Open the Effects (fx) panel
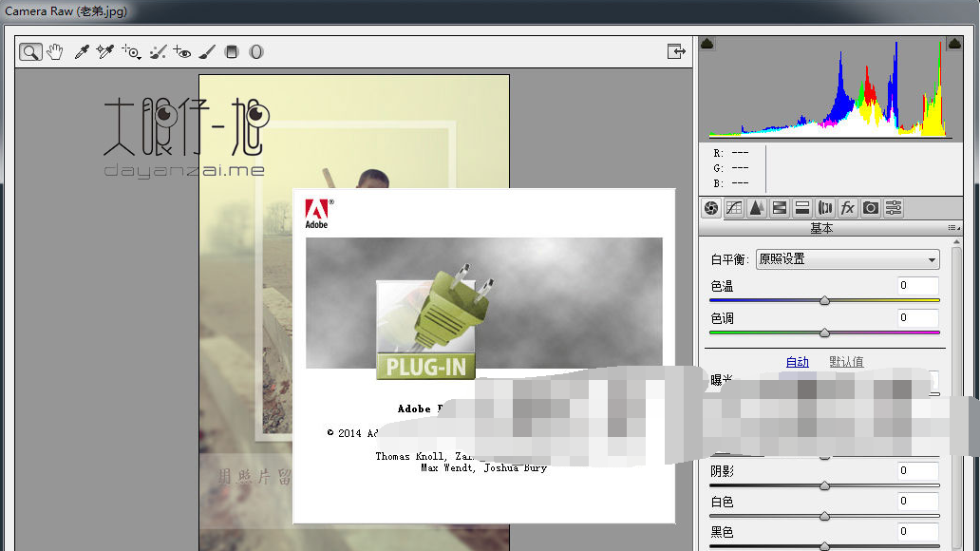The image size is (980, 551). (x=847, y=208)
